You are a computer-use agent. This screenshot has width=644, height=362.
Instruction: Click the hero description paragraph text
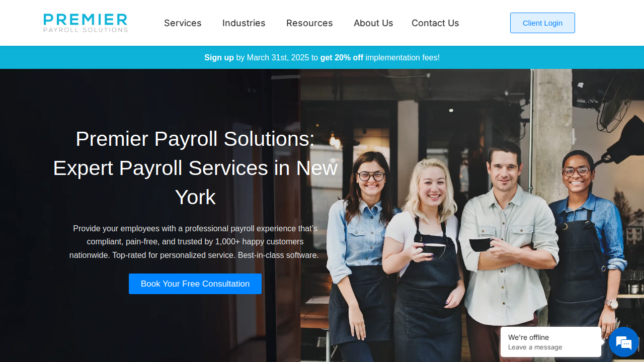pyautogui.click(x=195, y=242)
